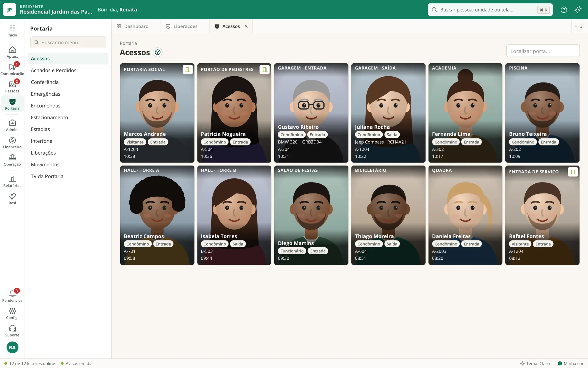Open the Pessoas sidebar icon

12,87
